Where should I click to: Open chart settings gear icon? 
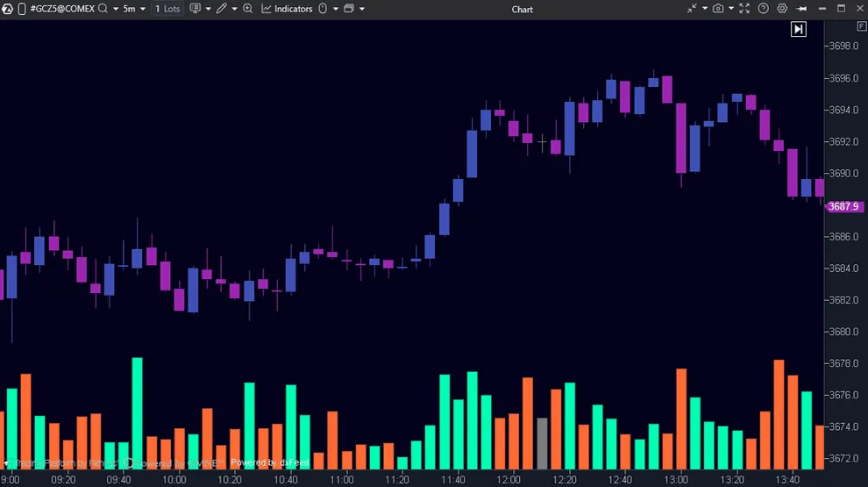click(x=783, y=9)
